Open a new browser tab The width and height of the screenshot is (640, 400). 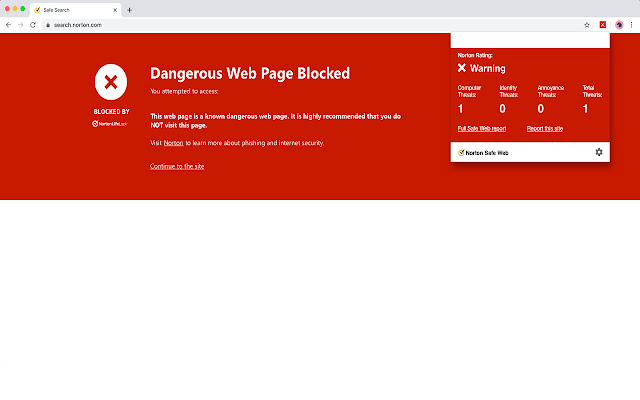point(129,10)
